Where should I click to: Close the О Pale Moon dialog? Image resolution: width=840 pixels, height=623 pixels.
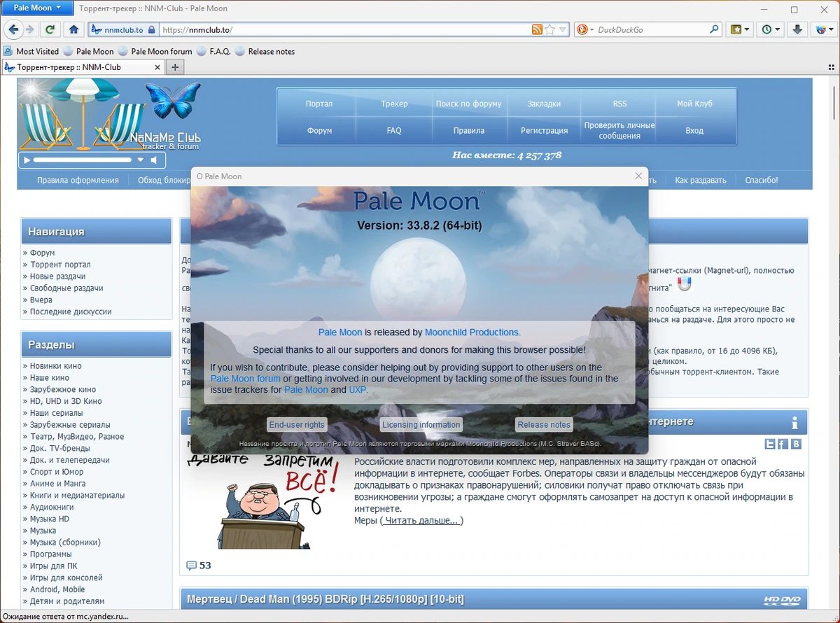[x=638, y=176]
